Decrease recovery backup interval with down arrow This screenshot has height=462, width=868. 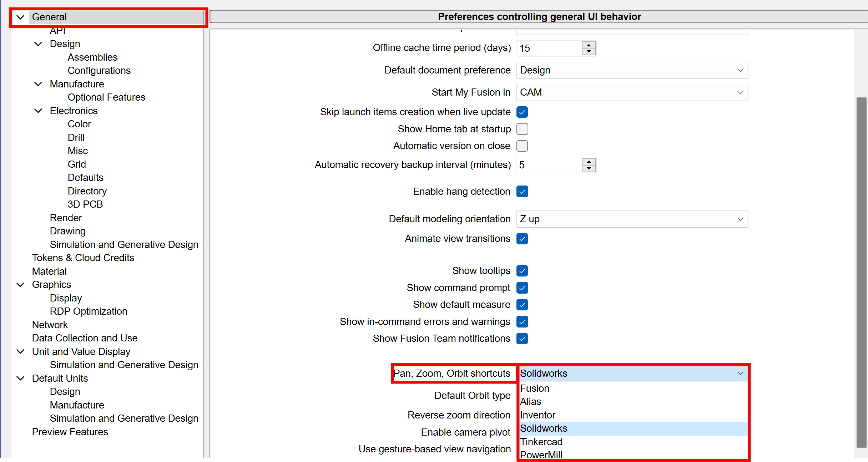(589, 168)
